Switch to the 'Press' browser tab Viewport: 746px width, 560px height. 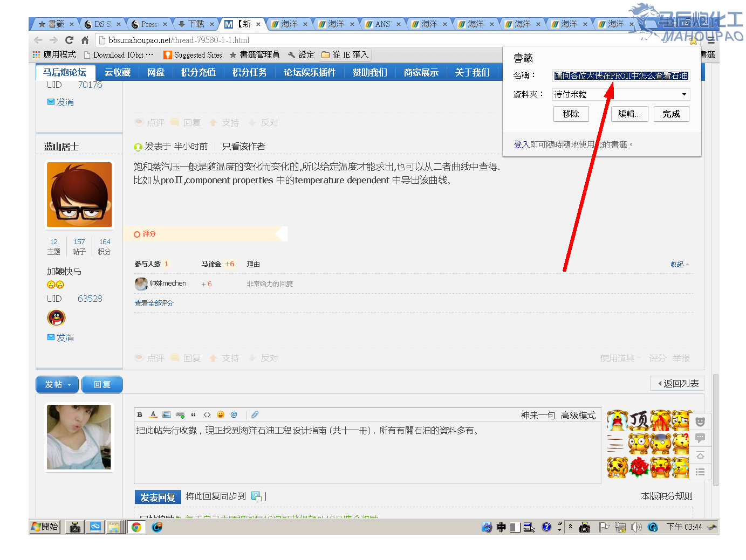coord(149,24)
